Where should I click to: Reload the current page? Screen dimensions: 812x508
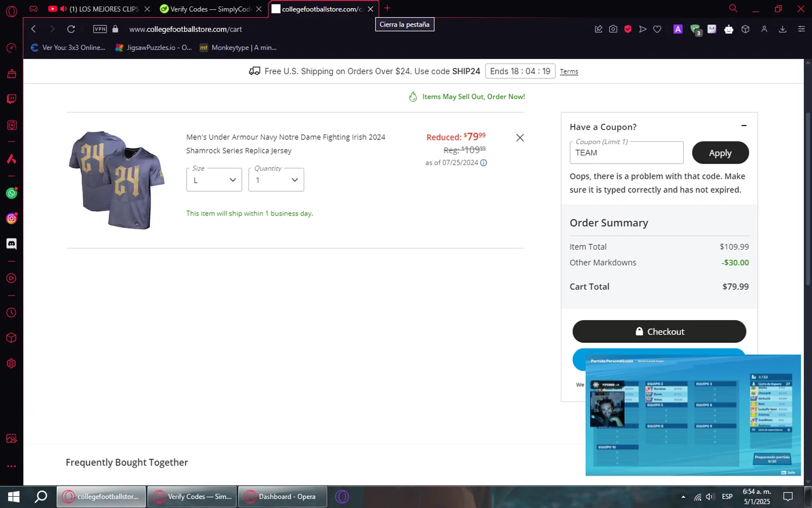point(71,29)
